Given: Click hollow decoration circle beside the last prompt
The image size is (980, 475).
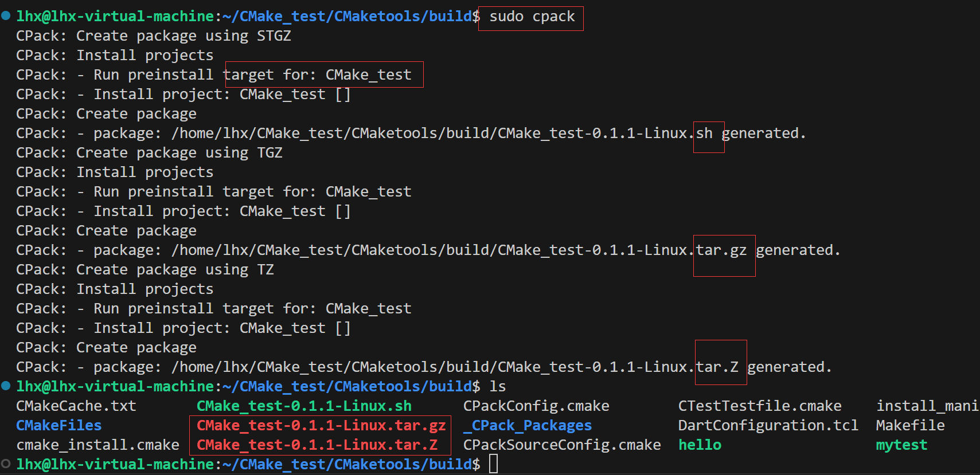Looking at the screenshot, I should pyautogui.click(x=6, y=464).
